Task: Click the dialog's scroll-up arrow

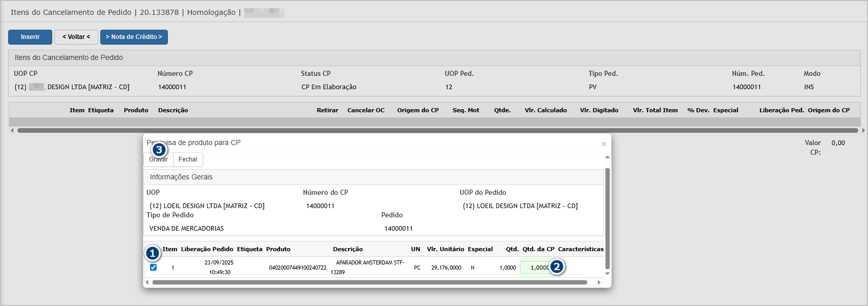Action: point(607,157)
